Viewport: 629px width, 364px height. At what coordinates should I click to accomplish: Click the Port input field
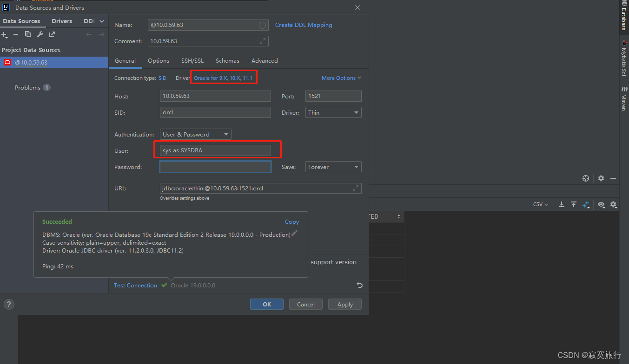tap(333, 96)
